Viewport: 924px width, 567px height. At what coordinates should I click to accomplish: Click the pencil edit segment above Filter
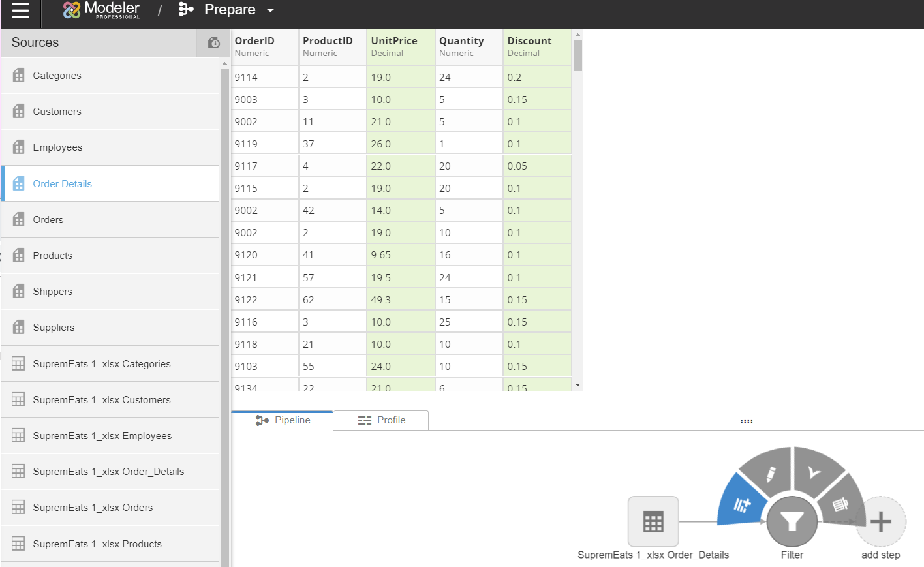point(769,474)
